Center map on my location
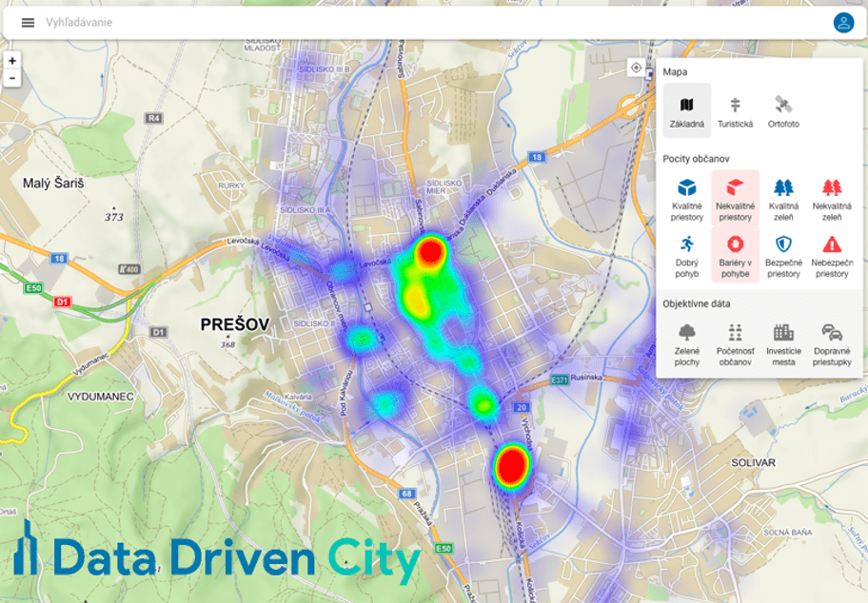 (636, 68)
